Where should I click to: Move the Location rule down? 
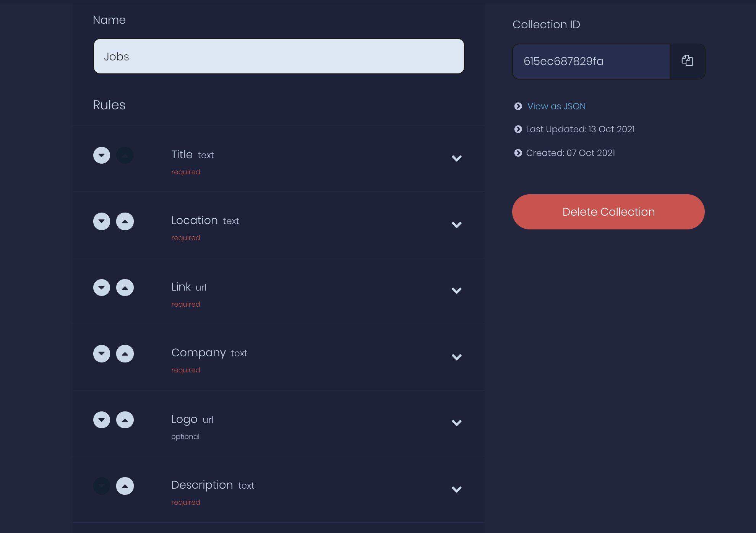point(102,221)
